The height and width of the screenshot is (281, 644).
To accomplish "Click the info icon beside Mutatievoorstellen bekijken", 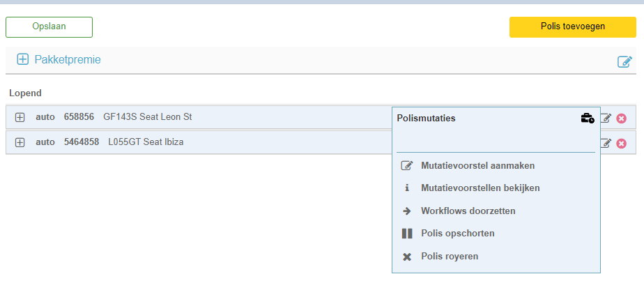I will 406,188.
